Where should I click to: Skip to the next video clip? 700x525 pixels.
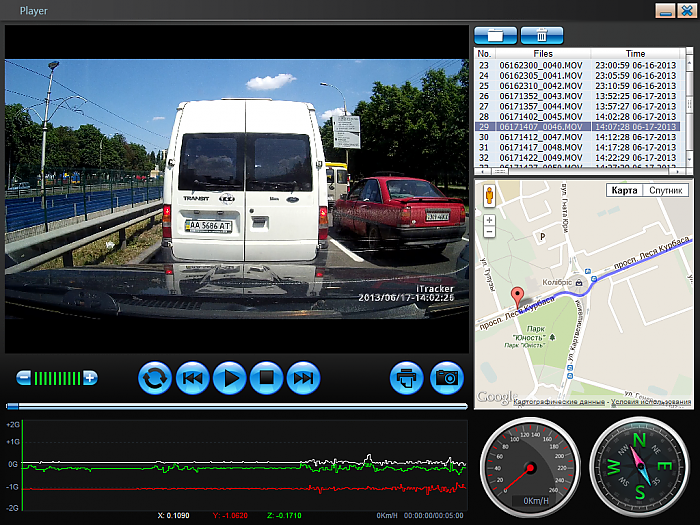tap(303, 378)
